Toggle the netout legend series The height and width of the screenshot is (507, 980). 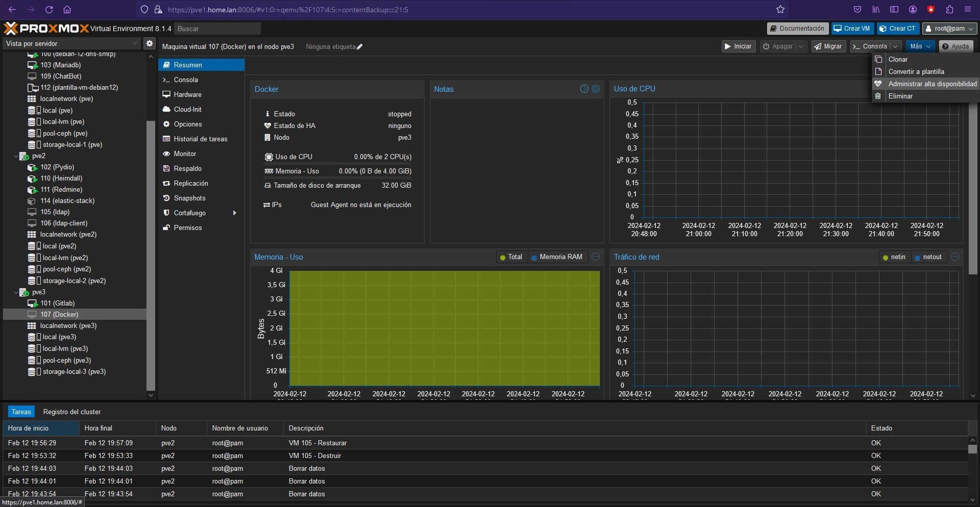928,257
